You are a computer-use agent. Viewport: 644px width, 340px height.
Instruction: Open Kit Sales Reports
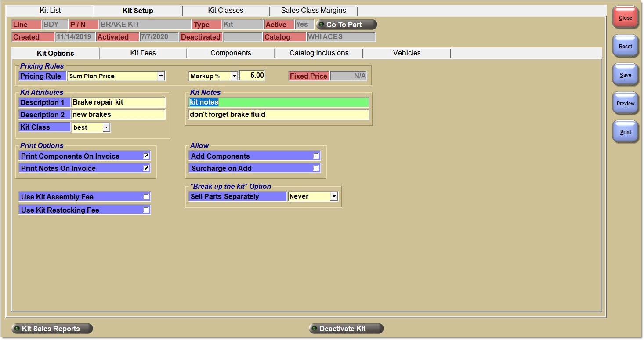[52, 329]
